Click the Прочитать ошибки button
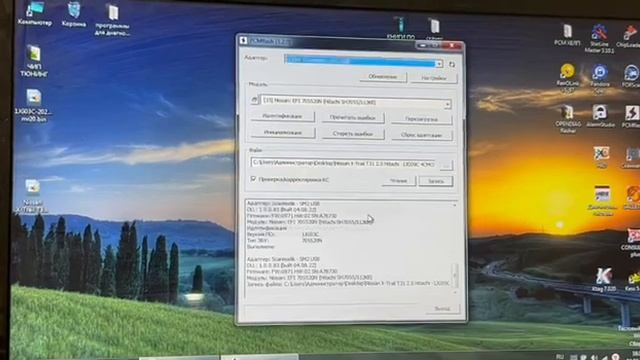Viewport: 640px width, 360px height. click(x=352, y=118)
